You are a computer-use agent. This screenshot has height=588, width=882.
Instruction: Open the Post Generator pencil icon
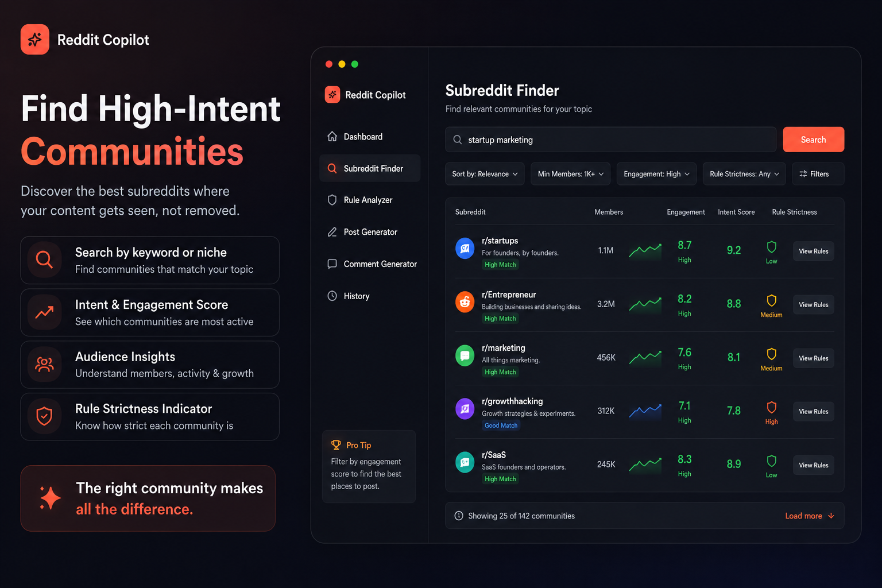click(x=332, y=232)
